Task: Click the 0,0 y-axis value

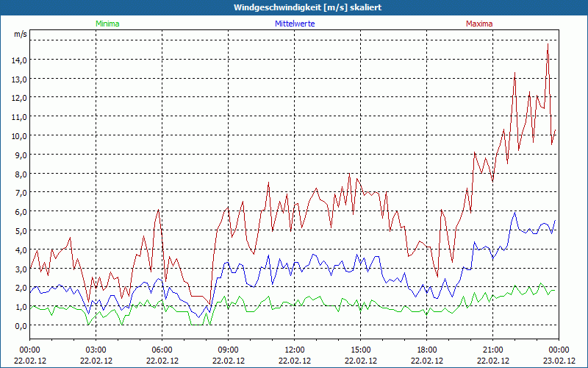Action: pos(21,325)
